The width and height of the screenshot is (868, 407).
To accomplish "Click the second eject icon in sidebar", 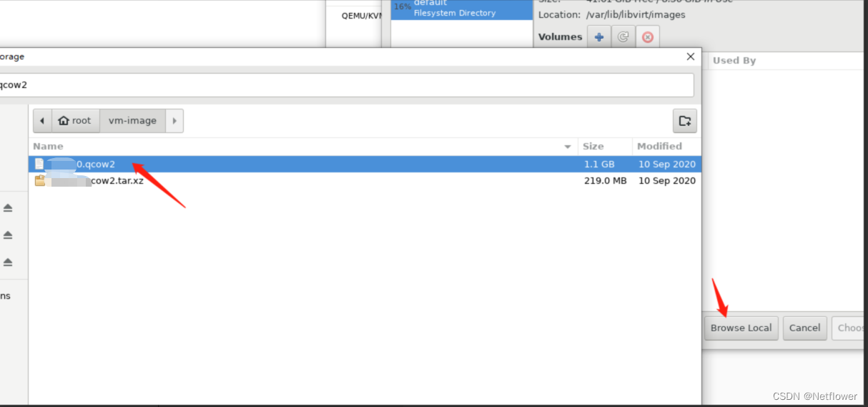I will point(8,235).
